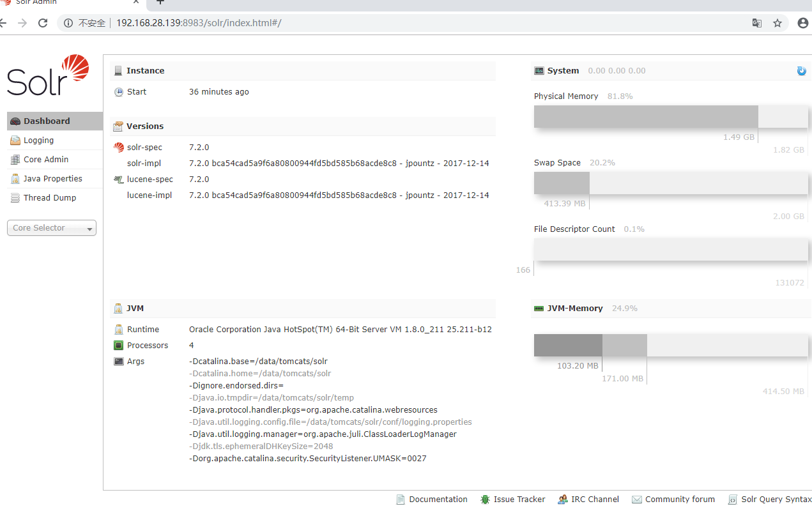Open the Issue Tracker link
Viewport: 812px width, 527px height.
(519, 499)
